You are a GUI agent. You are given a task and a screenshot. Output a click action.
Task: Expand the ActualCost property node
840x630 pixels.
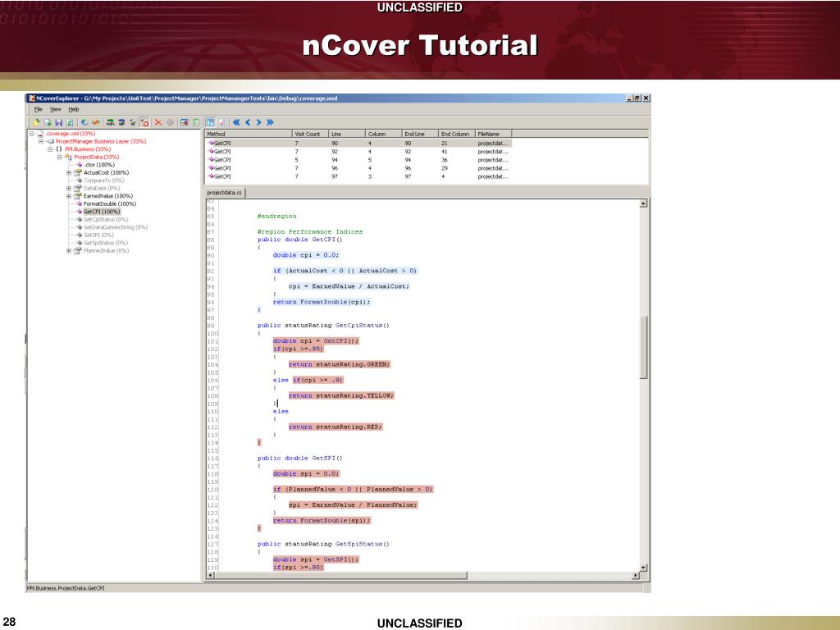(69, 172)
